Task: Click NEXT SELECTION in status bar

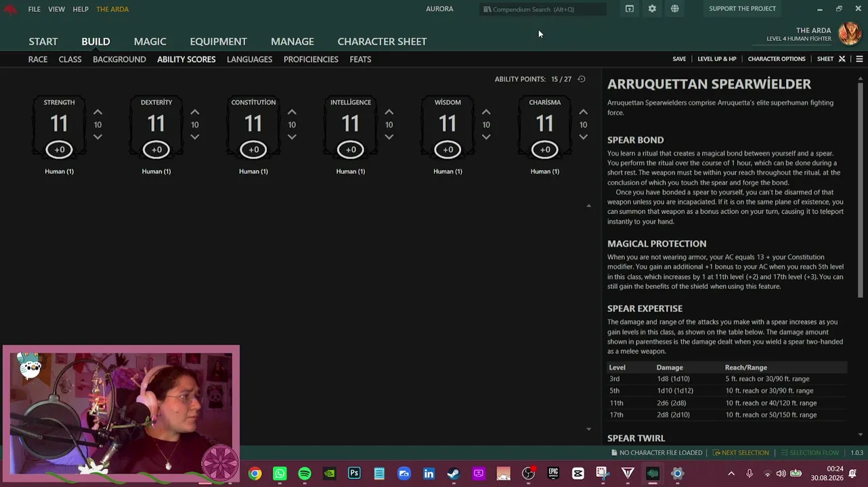Action: point(740,453)
